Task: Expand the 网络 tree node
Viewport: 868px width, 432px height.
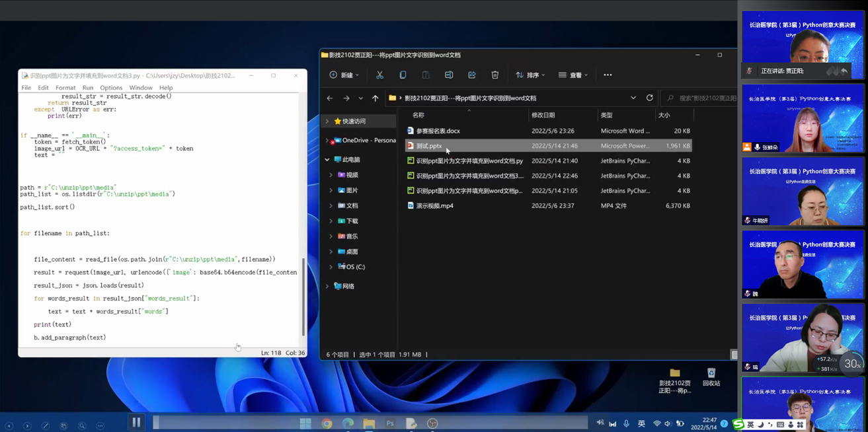Action: click(x=327, y=287)
